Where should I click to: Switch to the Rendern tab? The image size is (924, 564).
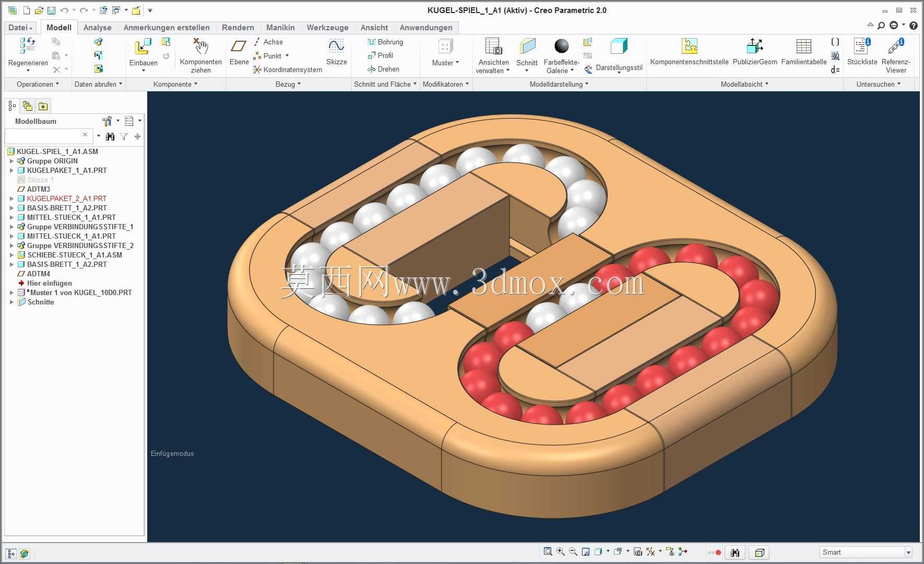(x=238, y=28)
